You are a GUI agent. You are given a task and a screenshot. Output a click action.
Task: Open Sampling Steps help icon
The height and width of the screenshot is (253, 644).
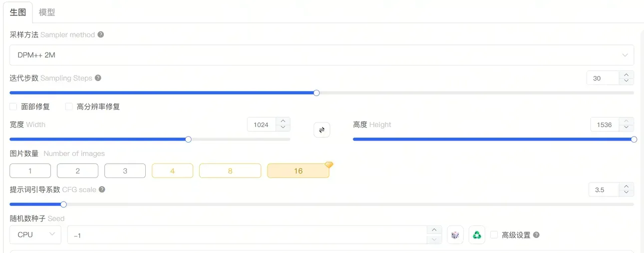(98, 78)
